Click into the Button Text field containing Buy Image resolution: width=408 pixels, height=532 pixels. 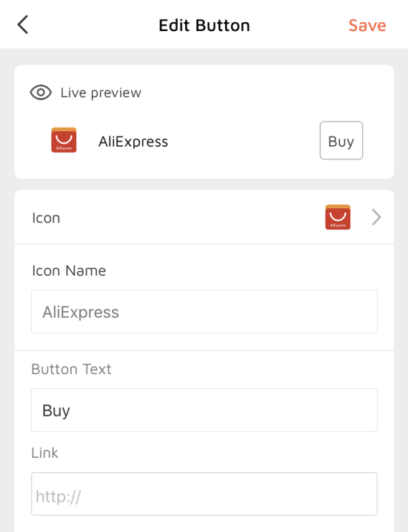[x=204, y=410]
